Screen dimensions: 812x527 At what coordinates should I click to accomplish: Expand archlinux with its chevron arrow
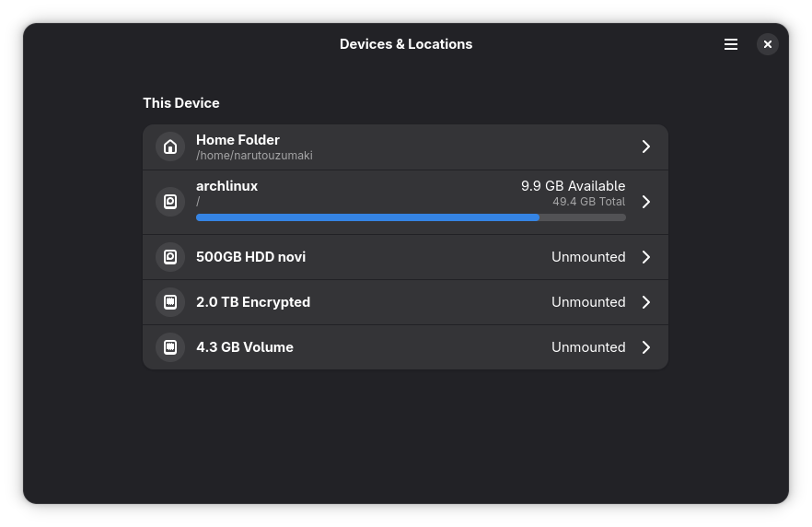coord(646,202)
